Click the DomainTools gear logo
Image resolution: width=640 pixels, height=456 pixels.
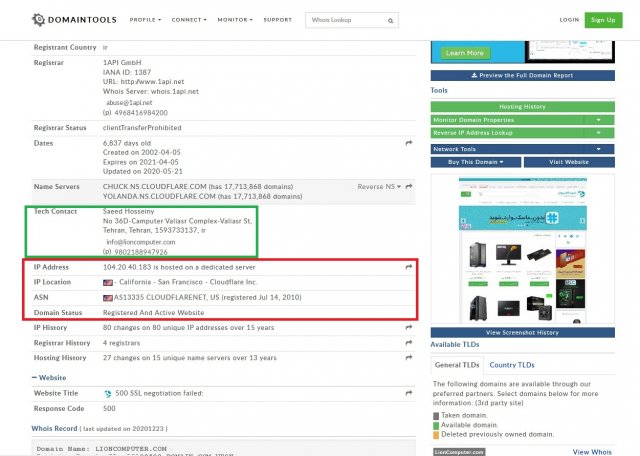(x=38, y=19)
